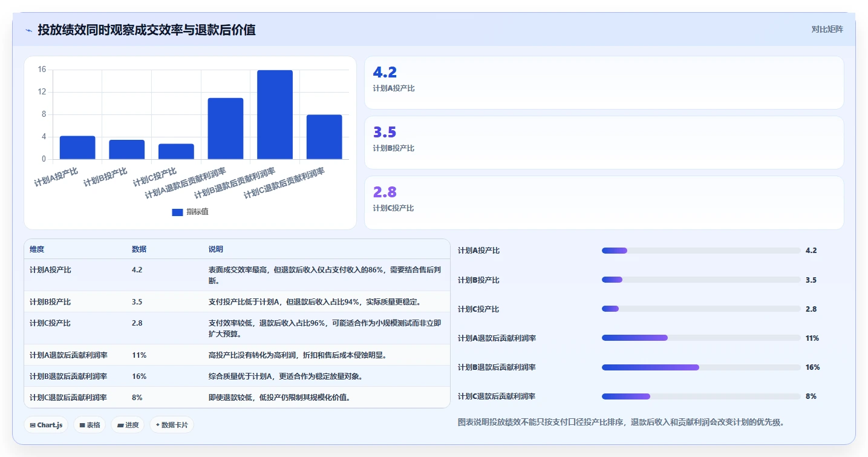Click the 11% value beside the progress bar
The width and height of the screenshot is (868, 457).
point(812,338)
